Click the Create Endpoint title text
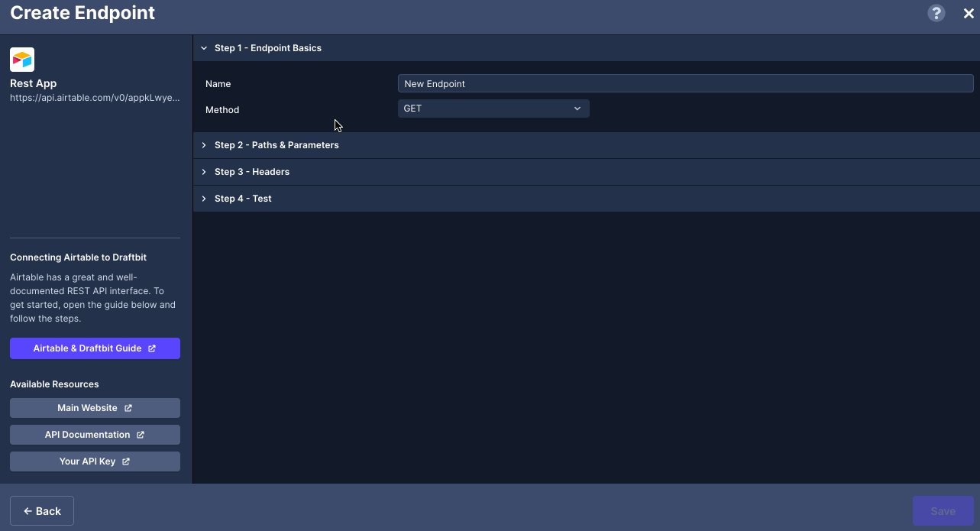This screenshot has width=980, height=531. (82, 13)
